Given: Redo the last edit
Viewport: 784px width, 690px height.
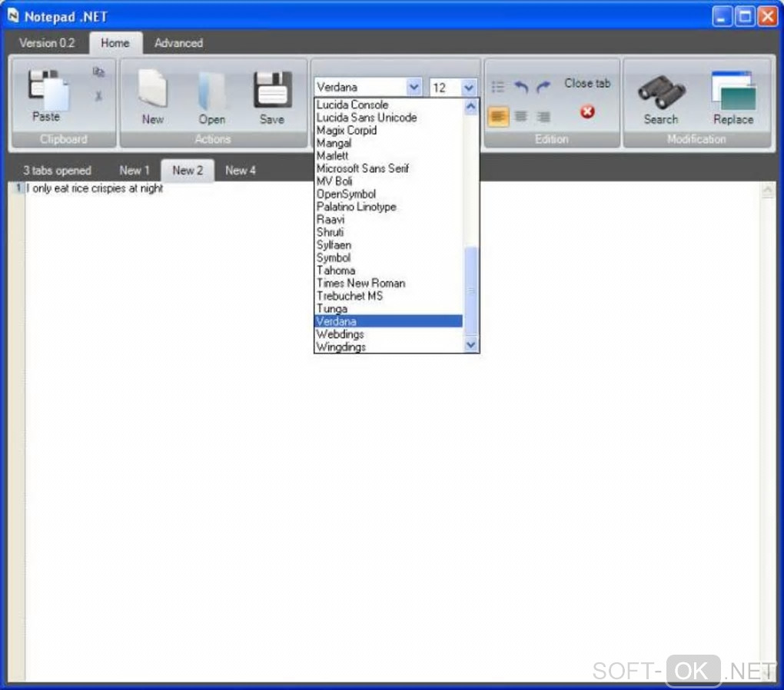Looking at the screenshot, I should pos(543,87).
